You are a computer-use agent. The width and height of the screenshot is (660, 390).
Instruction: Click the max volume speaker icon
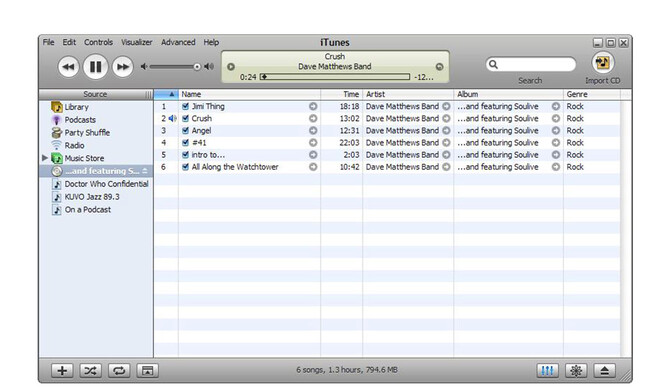pyautogui.click(x=209, y=66)
